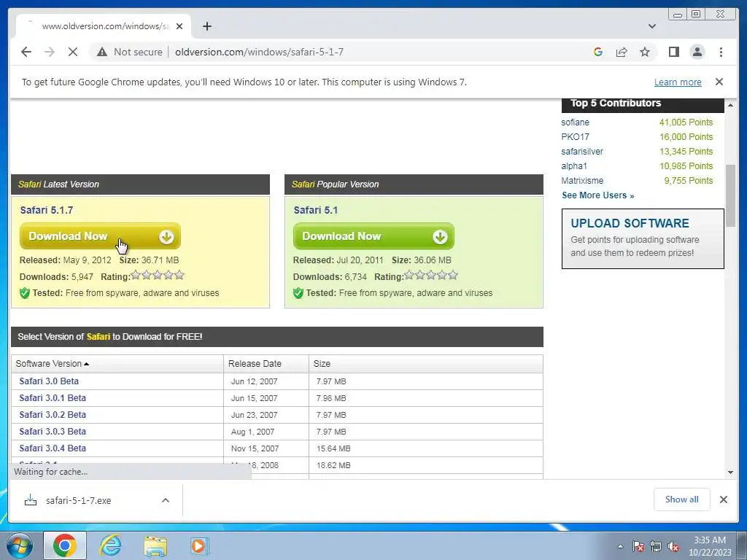Click the muted volume tray icon
Screen dimensions: 747x560
(x=673, y=546)
